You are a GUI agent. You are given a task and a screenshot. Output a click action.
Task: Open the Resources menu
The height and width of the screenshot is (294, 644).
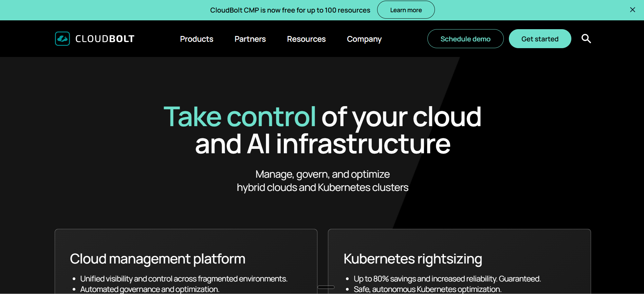(x=306, y=39)
